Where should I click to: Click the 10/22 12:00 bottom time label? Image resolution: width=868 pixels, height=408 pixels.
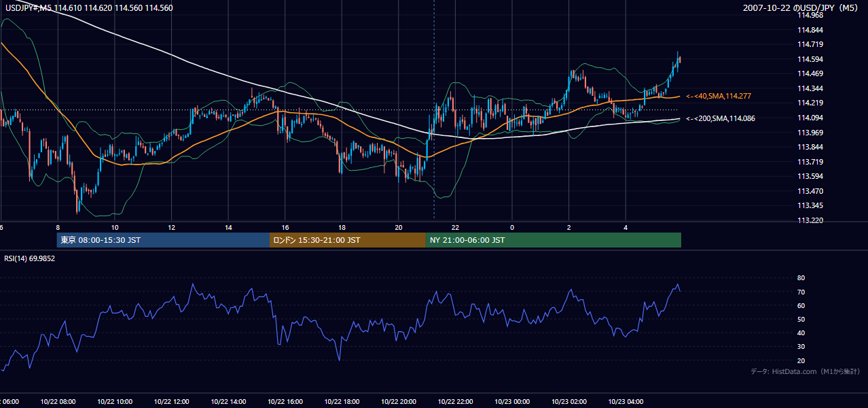point(171,402)
